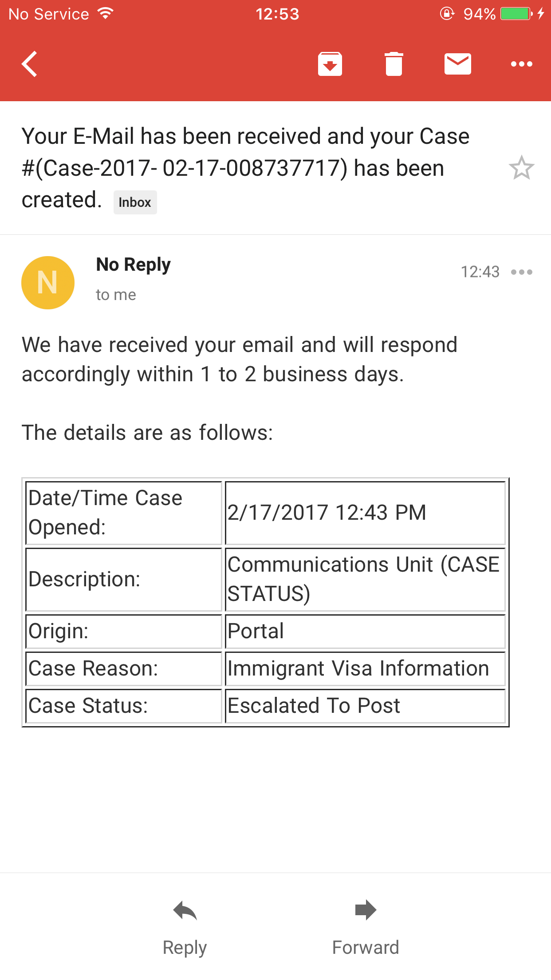Open top toolbar more options menu
Screen dimensions: 551x980
pyautogui.click(x=521, y=64)
